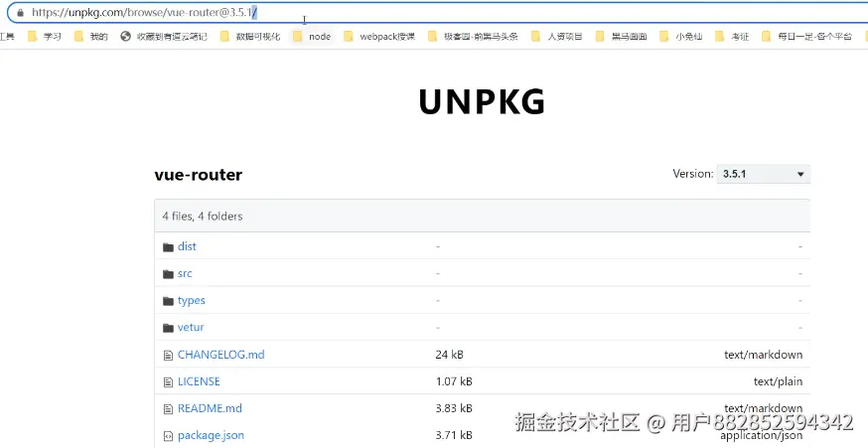This screenshot has height=448, width=868.
Task: Click the text/plain type of LICENSE
Action: coord(778,381)
